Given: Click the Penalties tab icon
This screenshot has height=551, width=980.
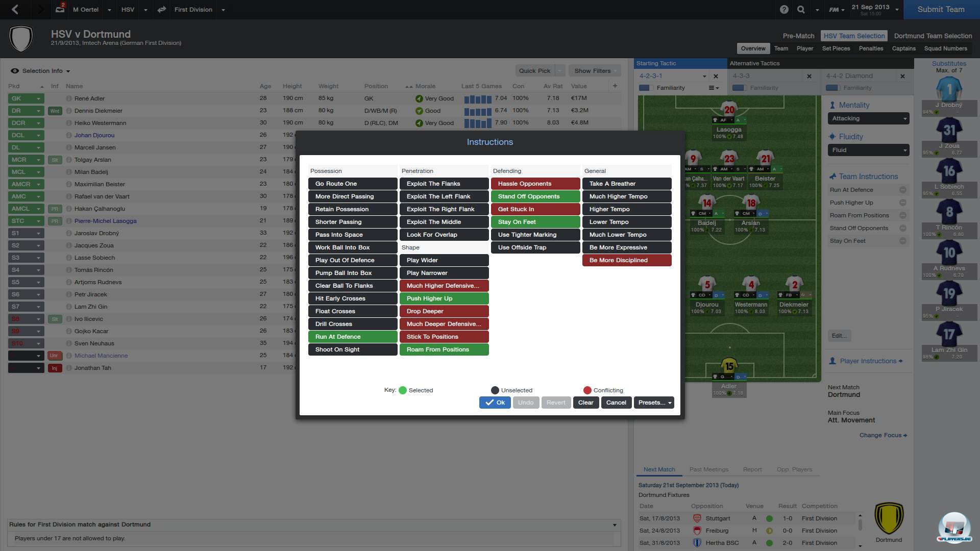Looking at the screenshot, I should [871, 48].
